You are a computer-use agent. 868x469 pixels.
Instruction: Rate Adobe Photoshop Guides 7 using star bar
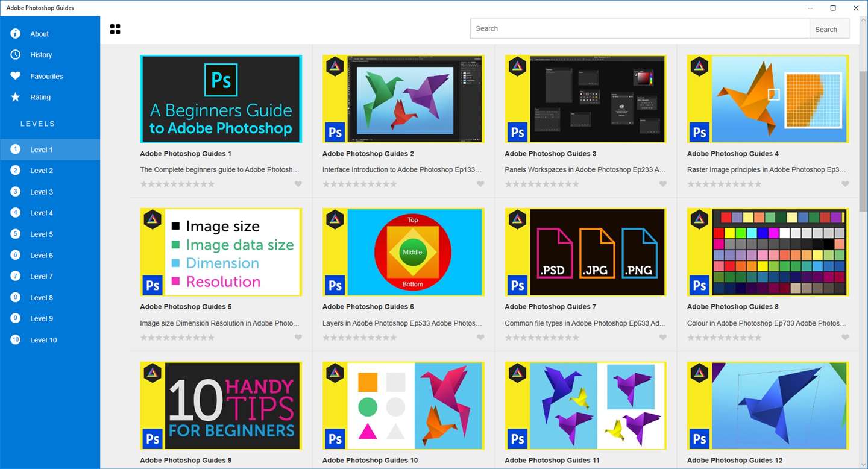542,338
